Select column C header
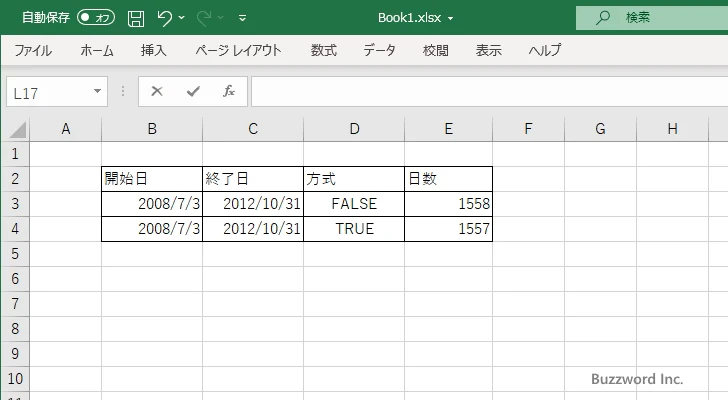 [253, 129]
